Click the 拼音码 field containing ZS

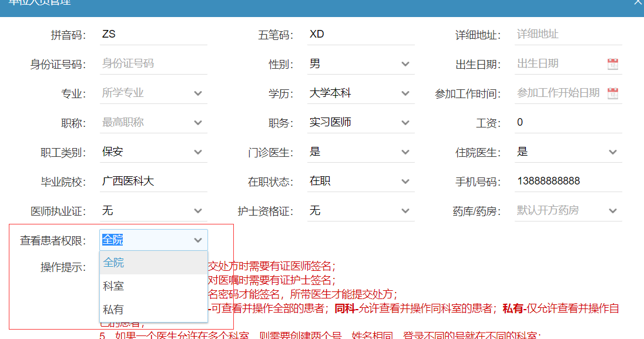pos(153,34)
